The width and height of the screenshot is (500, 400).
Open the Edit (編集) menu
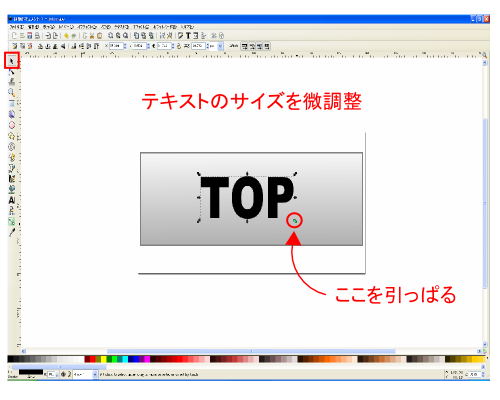[33, 27]
